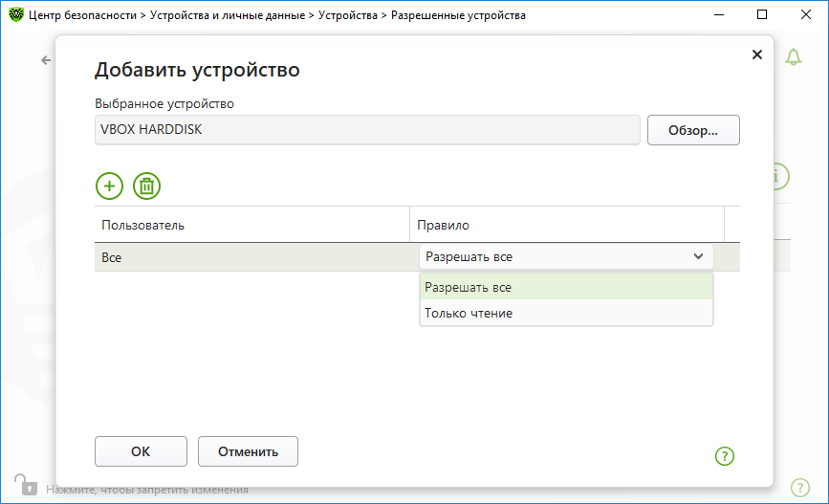Sort by the Пользователь column header

pyautogui.click(x=252, y=226)
